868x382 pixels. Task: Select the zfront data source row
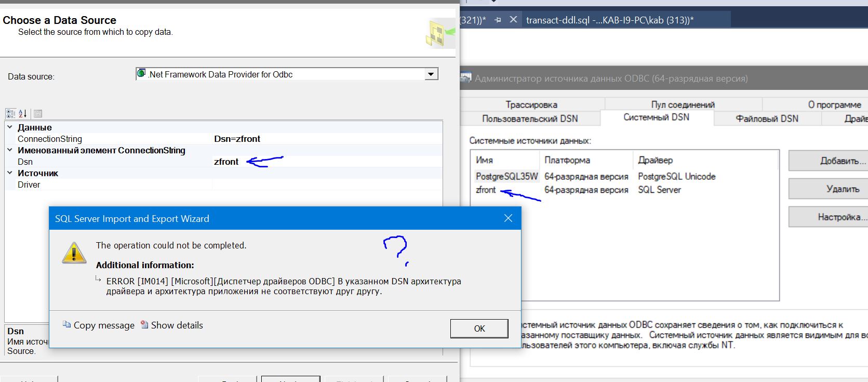(x=486, y=190)
